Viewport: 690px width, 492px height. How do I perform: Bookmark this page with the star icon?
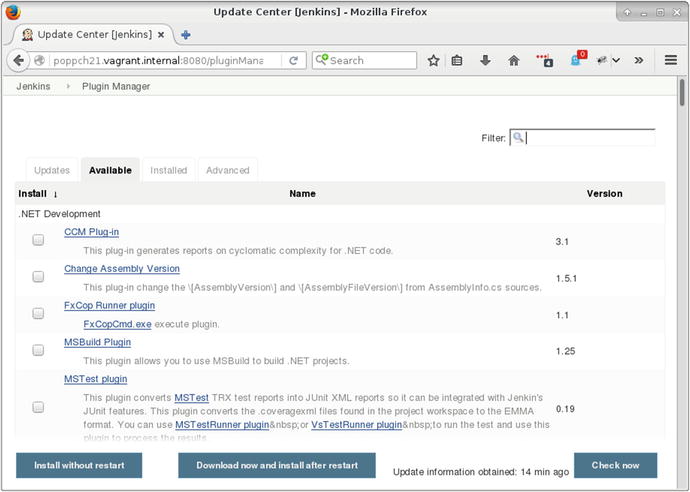[433, 60]
